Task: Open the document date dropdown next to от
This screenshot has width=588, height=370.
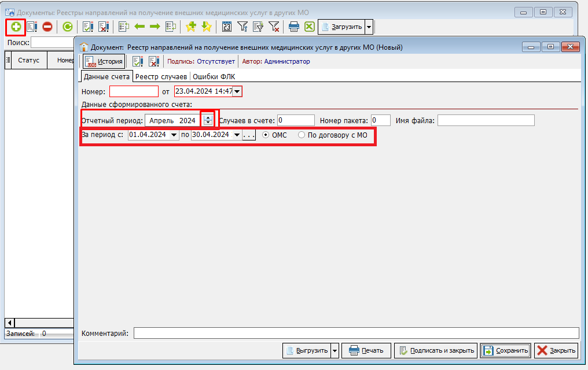Action: (237, 91)
